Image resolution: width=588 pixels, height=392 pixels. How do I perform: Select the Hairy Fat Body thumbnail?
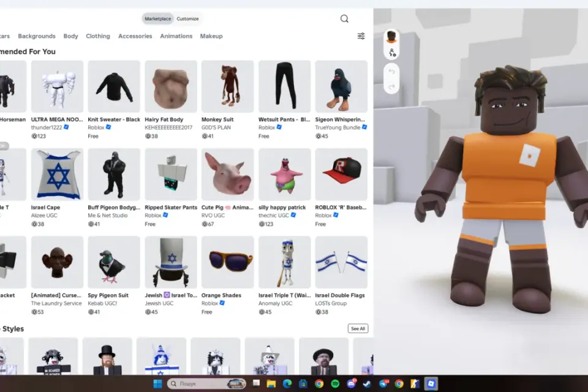point(171,86)
